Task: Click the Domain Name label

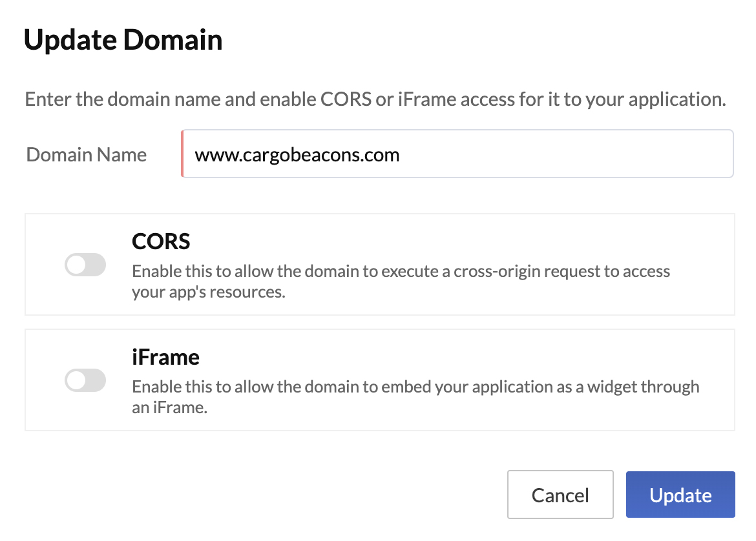Action: [85, 154]
